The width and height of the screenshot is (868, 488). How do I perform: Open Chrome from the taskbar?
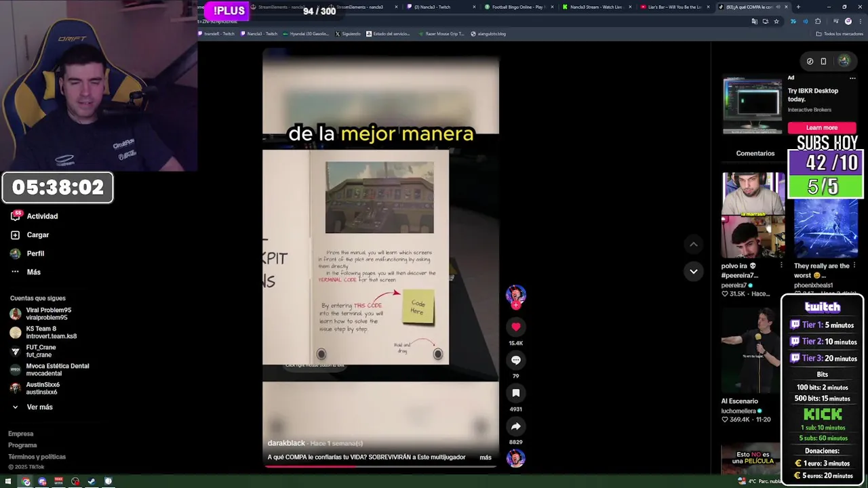26,481
